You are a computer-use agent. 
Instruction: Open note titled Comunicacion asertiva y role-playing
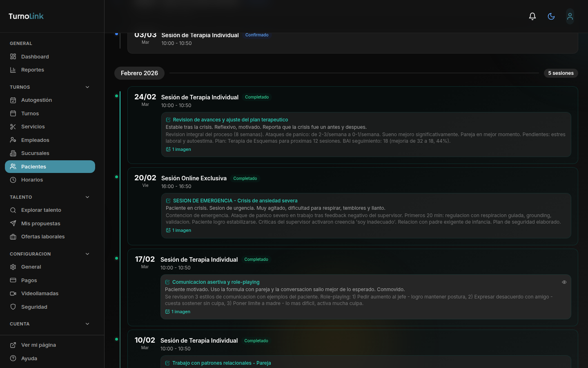click(x=216, y=282)
